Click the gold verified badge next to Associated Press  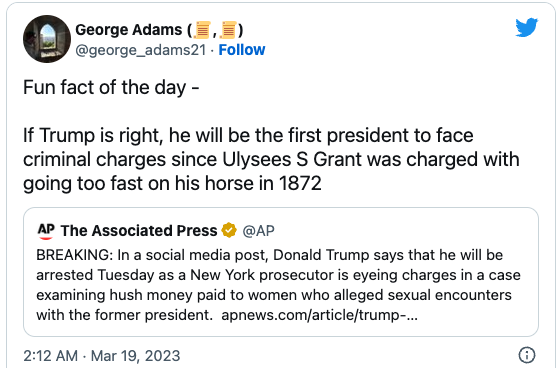tap(229, 230)
